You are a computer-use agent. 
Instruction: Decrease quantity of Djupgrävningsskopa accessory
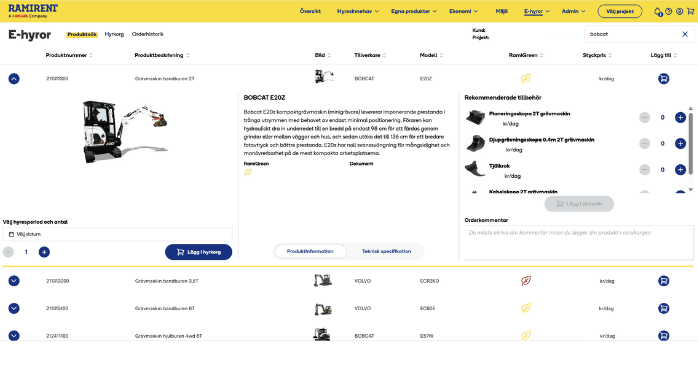644,143
